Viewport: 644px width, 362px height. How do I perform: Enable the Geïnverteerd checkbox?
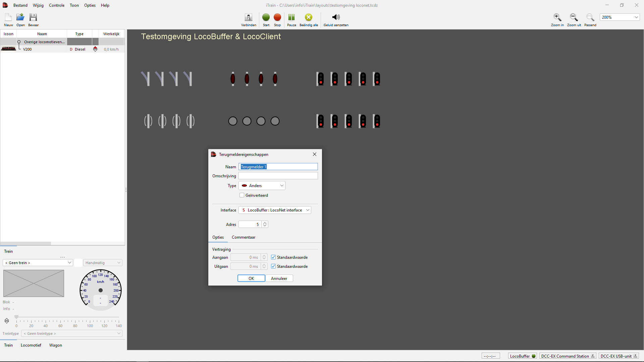click(242, 195)
